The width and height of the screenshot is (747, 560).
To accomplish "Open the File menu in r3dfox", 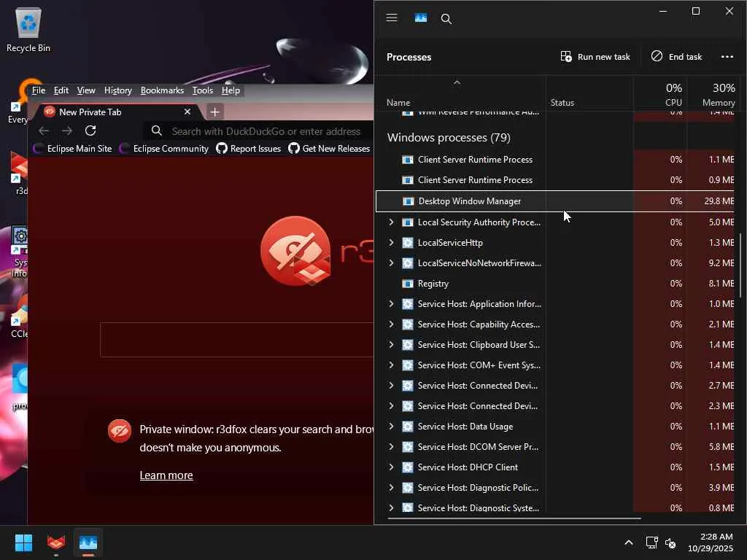I will pos(39,90).
